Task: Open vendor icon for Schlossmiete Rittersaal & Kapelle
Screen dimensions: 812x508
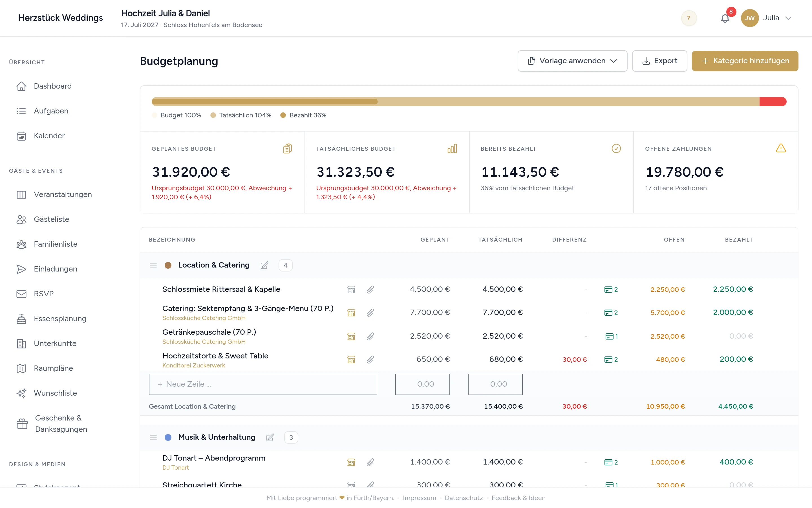Action: (351, 289)
